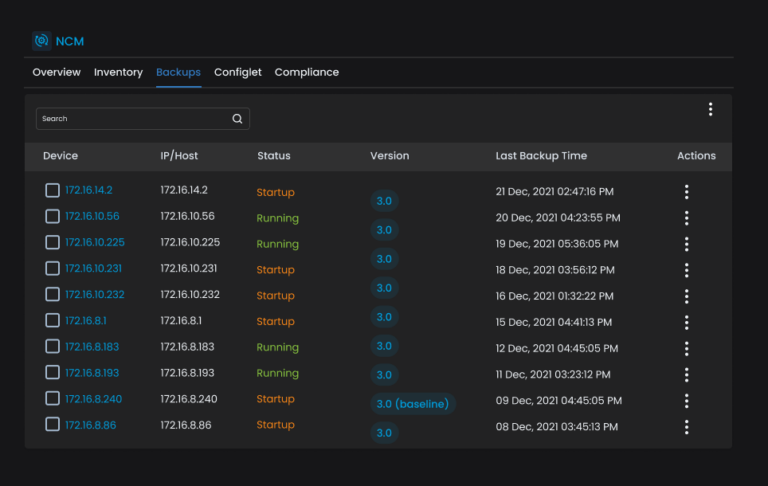This screenshot has width=768, height=486.
Task: Open actions menu for device 172.16.10.225
Action: pos(686,244)
